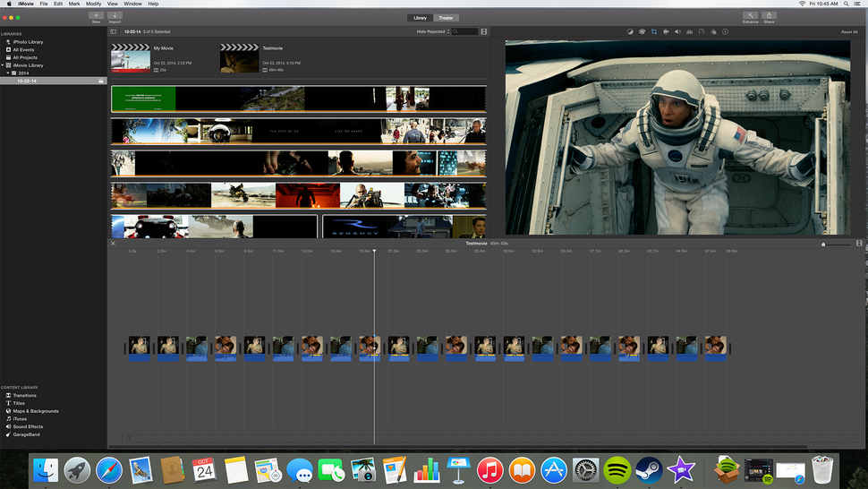Open the speed adjustment tool
The width and height of the screenshot is (868, 489).
[702, 31]
